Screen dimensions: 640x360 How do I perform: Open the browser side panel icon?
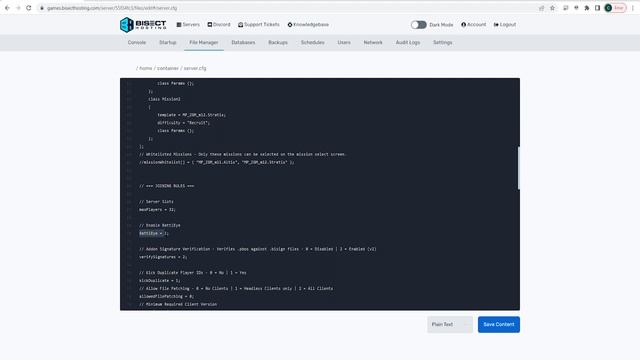597,8
